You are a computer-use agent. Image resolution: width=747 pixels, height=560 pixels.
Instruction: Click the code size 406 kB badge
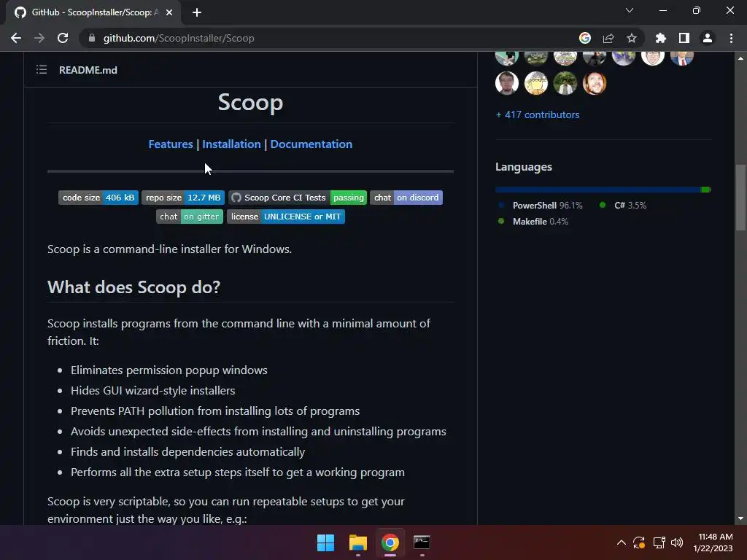point(98,198)
